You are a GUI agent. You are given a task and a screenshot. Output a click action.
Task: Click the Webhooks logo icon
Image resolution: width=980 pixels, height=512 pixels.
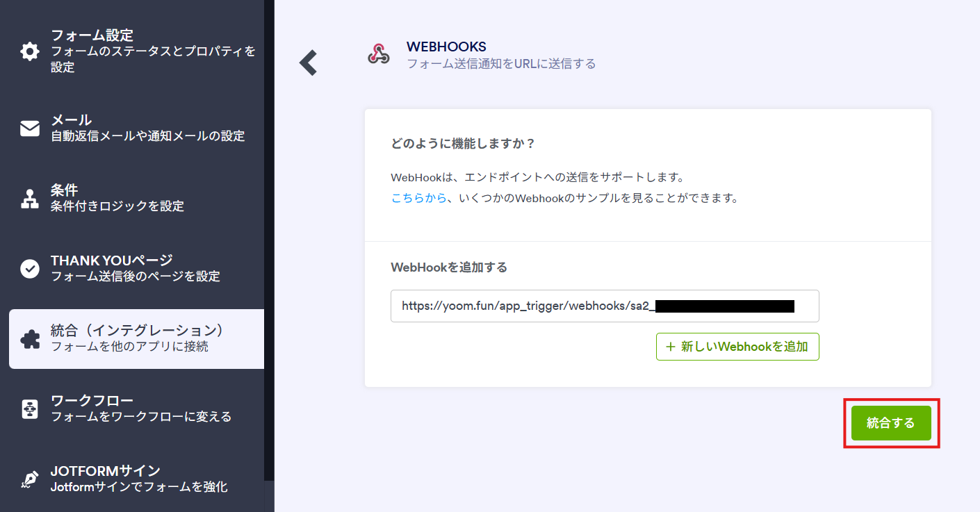point(379,54)
